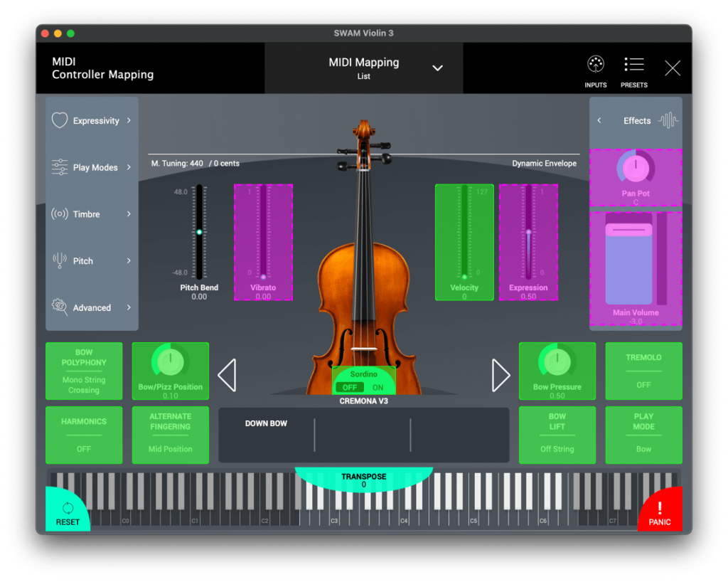Expand the MIDI Mapping dropdown arrow
Screen dimensions: 728x582
(438, 68)
